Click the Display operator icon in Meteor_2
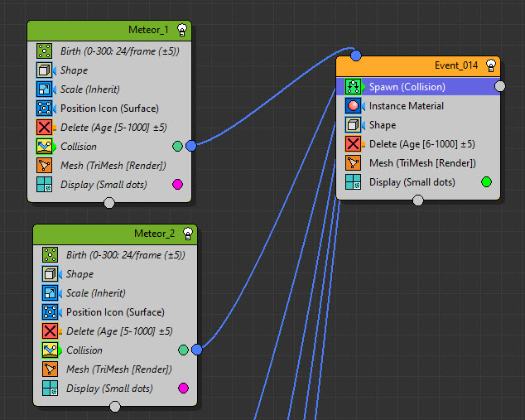 (x=50, y=389)
